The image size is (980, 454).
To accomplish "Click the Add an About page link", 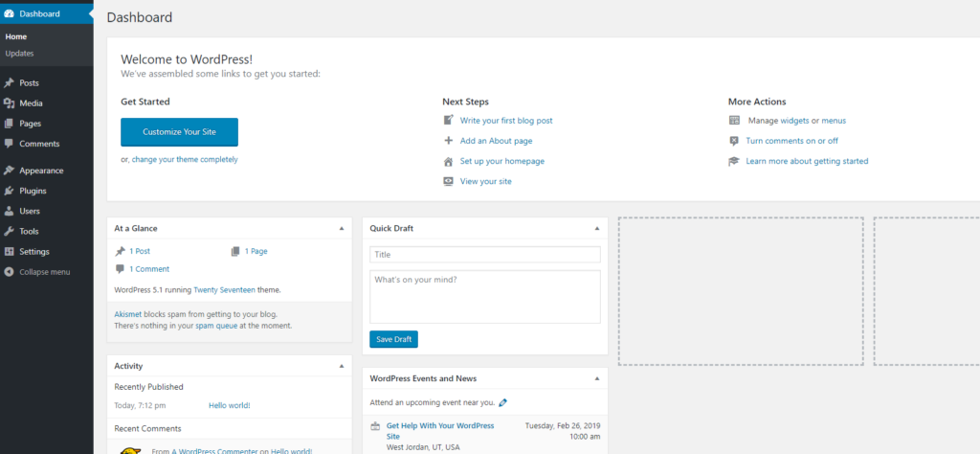I will (x=497, y=142).
